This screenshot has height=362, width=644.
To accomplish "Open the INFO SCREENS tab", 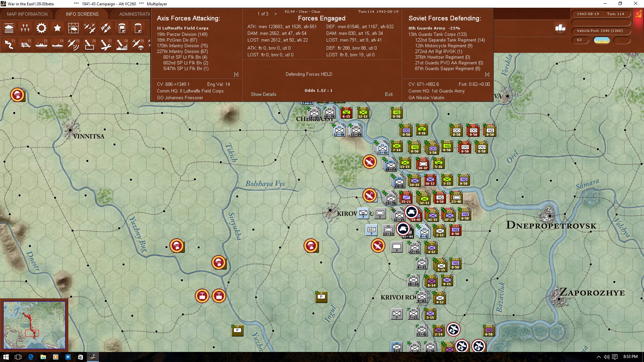I will (x=82, y=14).
